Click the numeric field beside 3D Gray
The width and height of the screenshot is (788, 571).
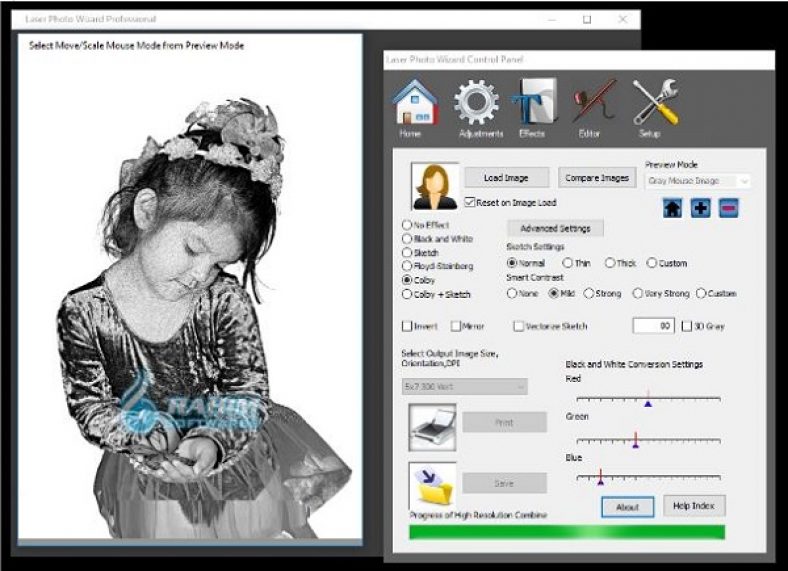click(x=653, y=326)
